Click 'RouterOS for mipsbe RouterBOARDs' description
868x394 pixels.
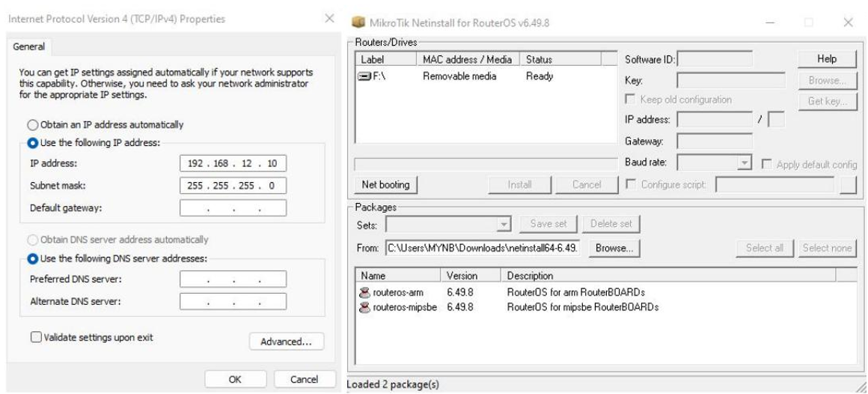point(583,307)
